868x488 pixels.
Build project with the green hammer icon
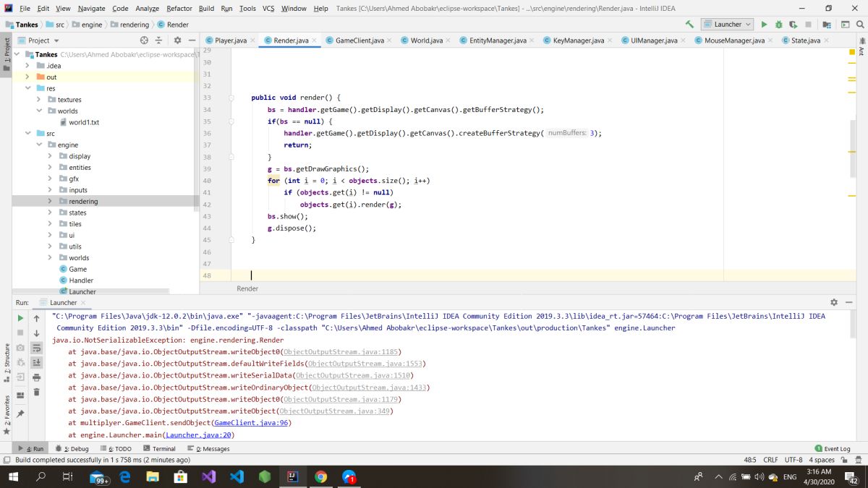690,25
